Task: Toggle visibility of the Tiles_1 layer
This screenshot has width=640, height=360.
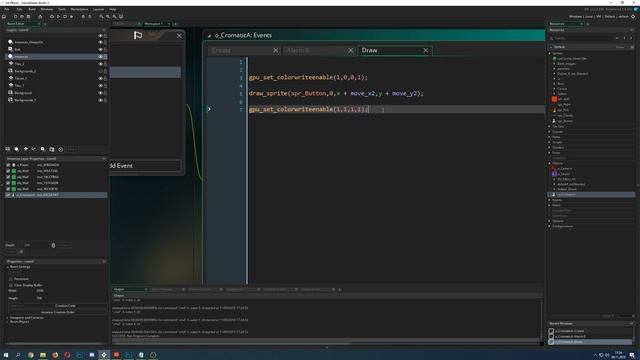Action: coord(100,86)
